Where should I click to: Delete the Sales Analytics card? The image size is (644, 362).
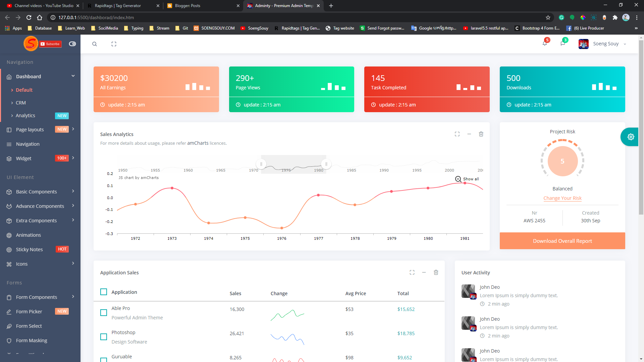tap(481, 134)
